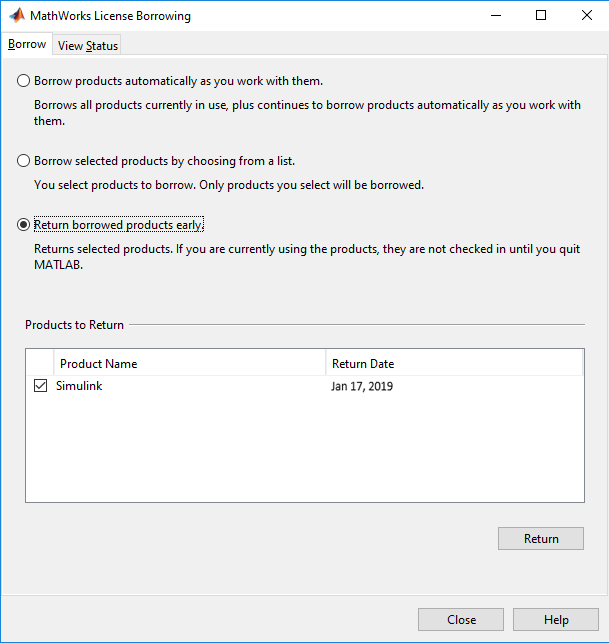Click the MATLAB logo in title bar
Viewport: 609px width, 643px height.
16,16
